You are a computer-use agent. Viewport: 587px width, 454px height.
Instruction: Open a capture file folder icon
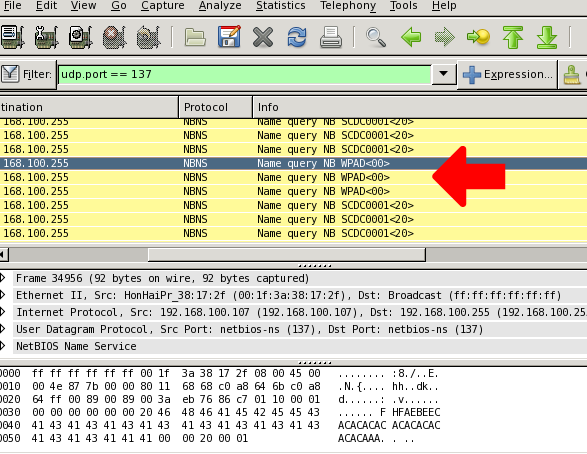click(195, 37)
